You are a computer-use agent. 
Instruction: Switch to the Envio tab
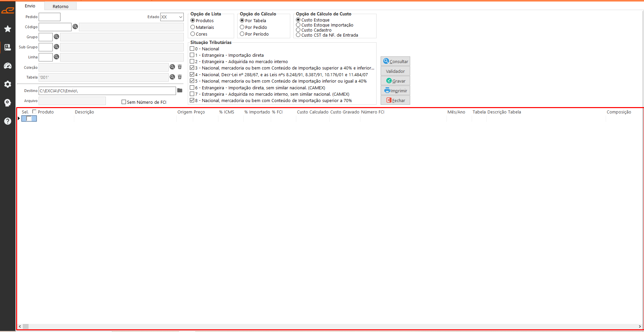[x=30, y=6]
